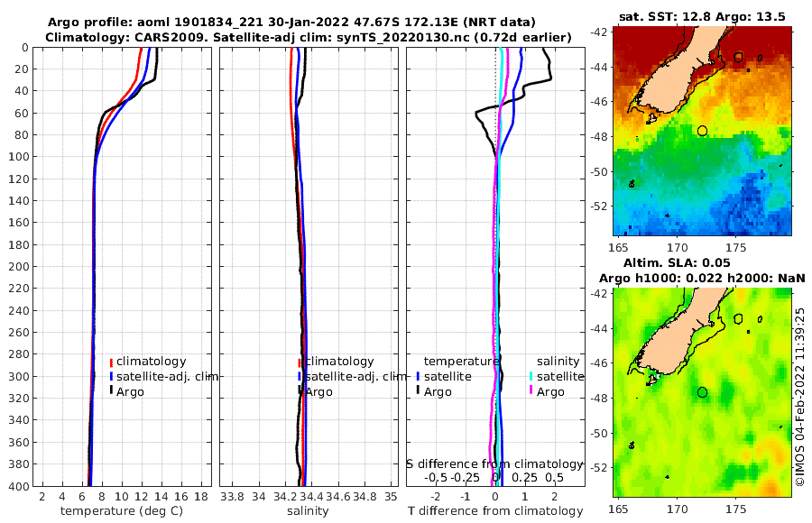Click the Argo float circle on the SST map
Viewport: 812px width, 523px height.
(x=702, y=131)
